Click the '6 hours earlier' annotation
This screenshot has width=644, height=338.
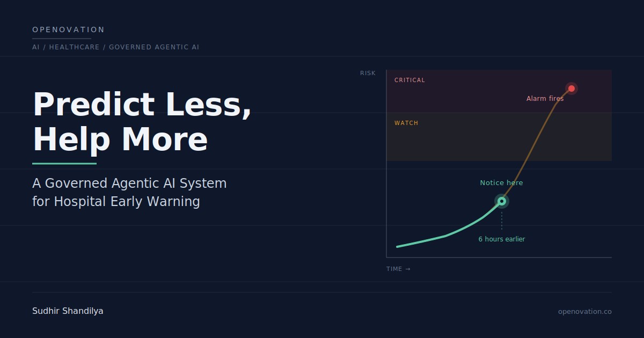(x=502, y=239)
